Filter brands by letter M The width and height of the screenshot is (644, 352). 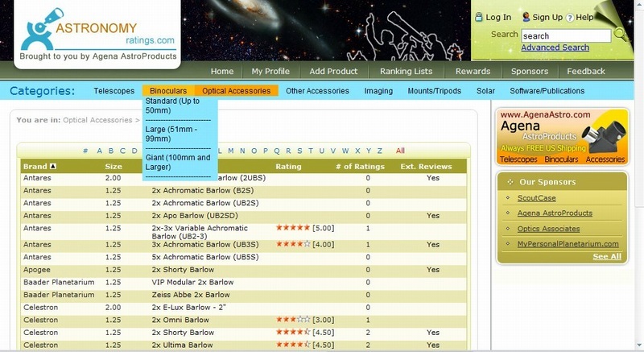point(231,151)
